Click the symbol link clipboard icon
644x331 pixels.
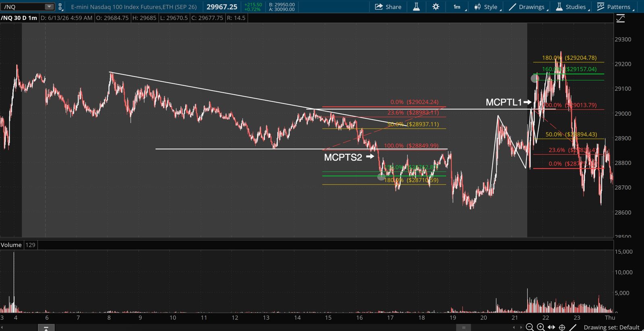[60, 7]
